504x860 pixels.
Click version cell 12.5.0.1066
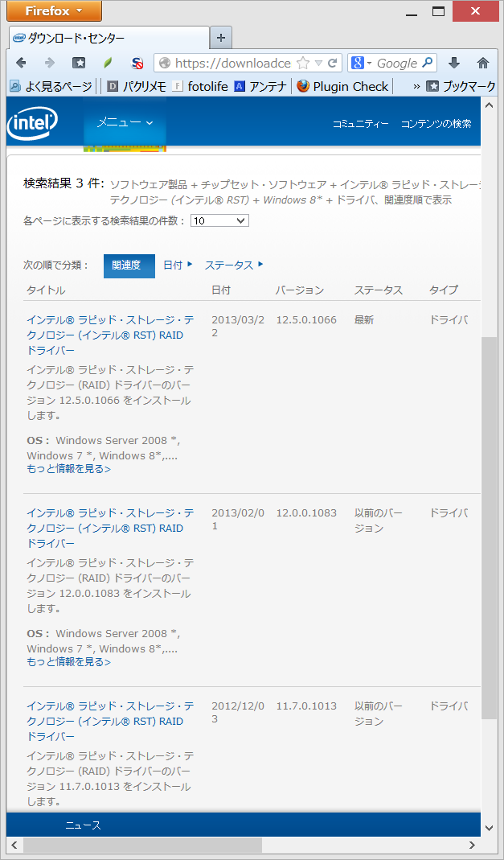click(x=306, y=319)
